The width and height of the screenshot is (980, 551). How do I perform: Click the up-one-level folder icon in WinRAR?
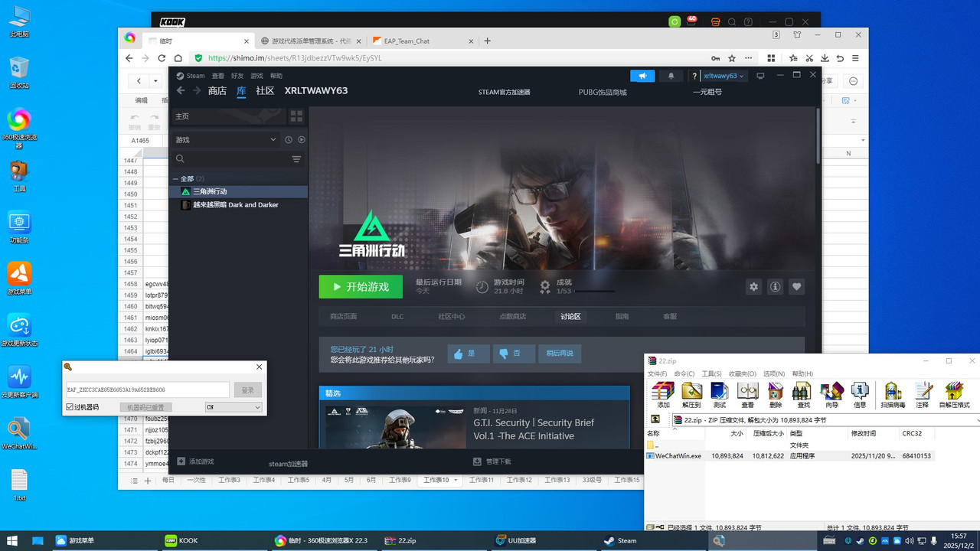coord(655,419)
